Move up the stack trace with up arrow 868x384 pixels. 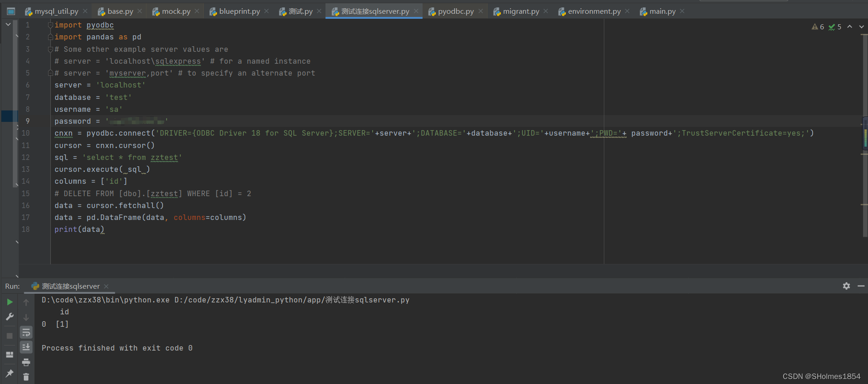pos(26,302)
